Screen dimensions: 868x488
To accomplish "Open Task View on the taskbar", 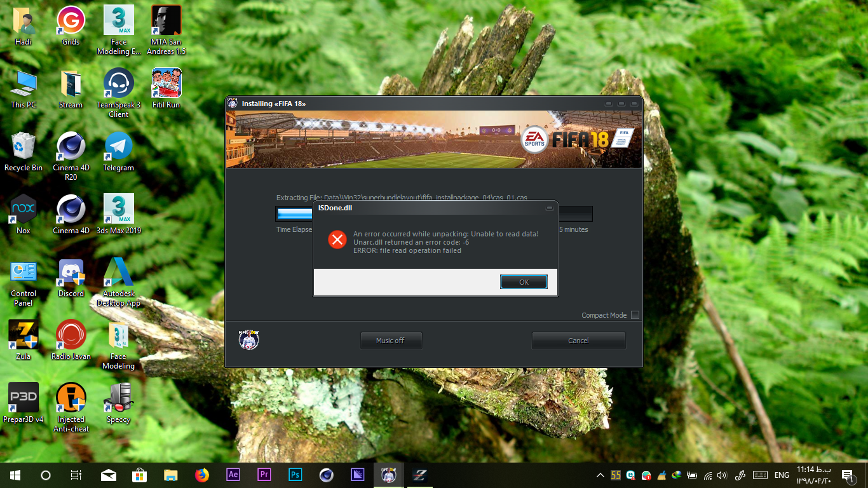I will (76, 475).
